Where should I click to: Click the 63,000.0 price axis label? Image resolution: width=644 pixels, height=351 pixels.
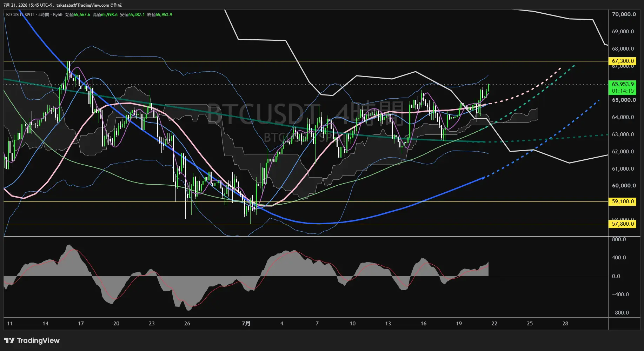[x=623, y=134]
